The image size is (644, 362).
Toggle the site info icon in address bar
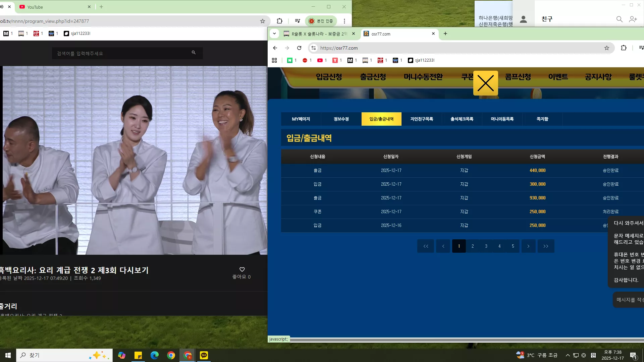pyautogui.click(x=314, y=48)
